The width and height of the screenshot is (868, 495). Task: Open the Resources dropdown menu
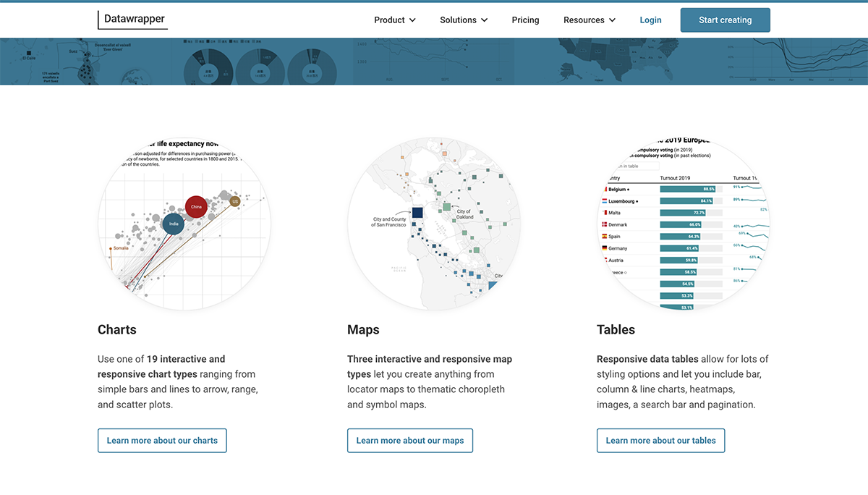[590, 20]
